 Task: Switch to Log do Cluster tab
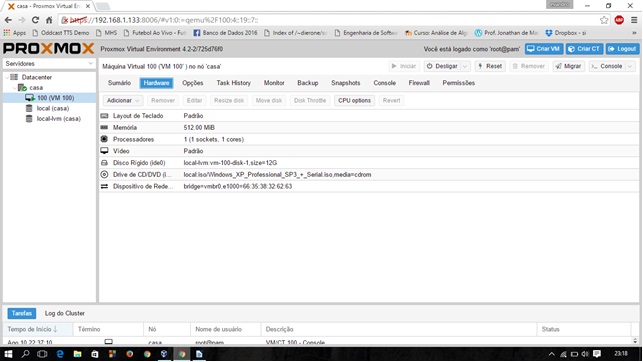[x=65, y=313]
